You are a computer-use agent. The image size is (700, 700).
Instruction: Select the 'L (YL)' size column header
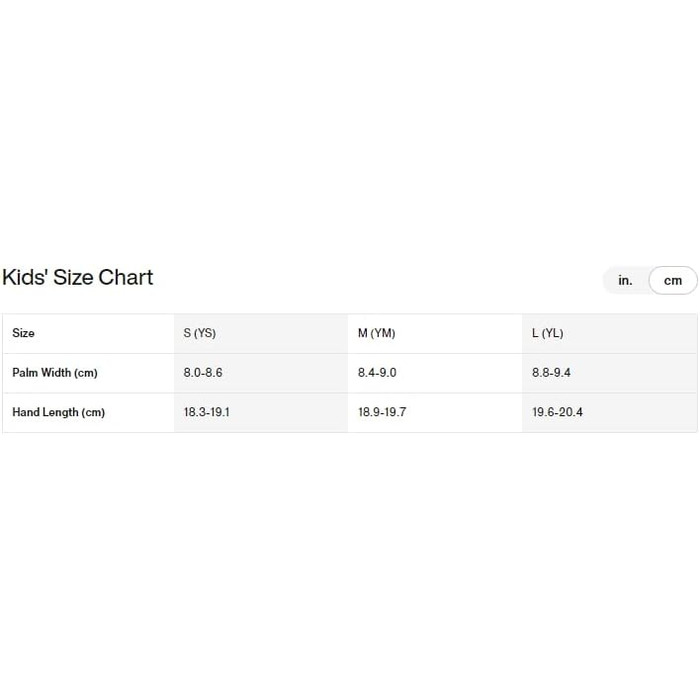[x=547, y=333]
